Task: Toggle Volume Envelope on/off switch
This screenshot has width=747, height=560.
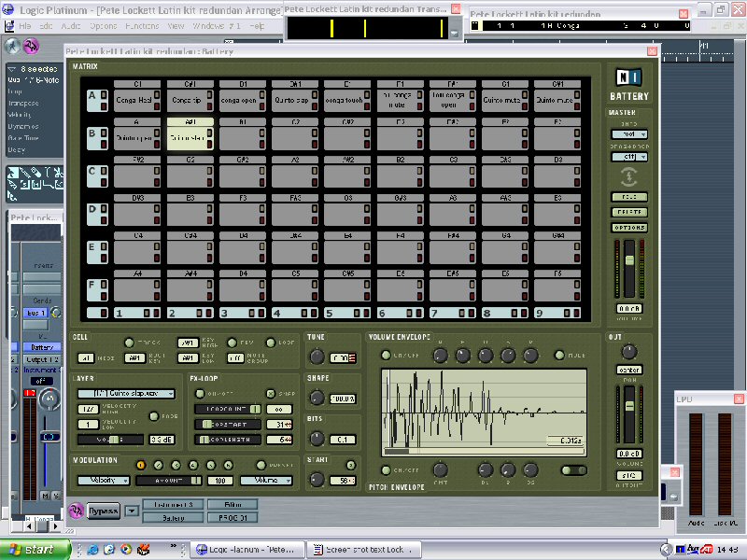Action: tap(386, 355)
